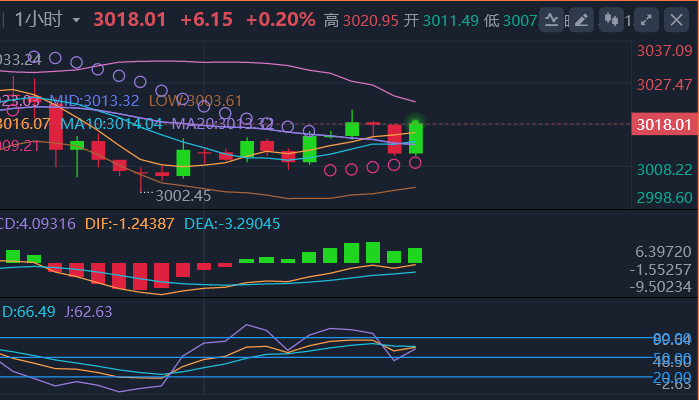Toggle the MA20 moving average label
Image resolution: width=699 pixels, height=400 pixels.
click(x=222, y=124)
